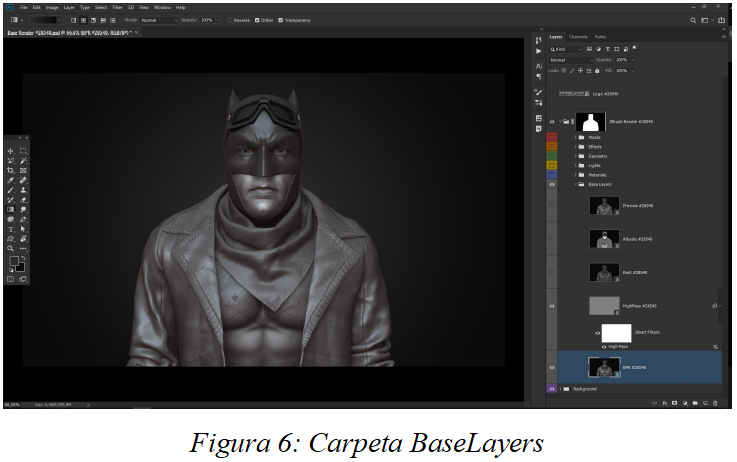737x462 pixels.
Task: Collapse the BaseLayers folder
Action: coord(574,184)
